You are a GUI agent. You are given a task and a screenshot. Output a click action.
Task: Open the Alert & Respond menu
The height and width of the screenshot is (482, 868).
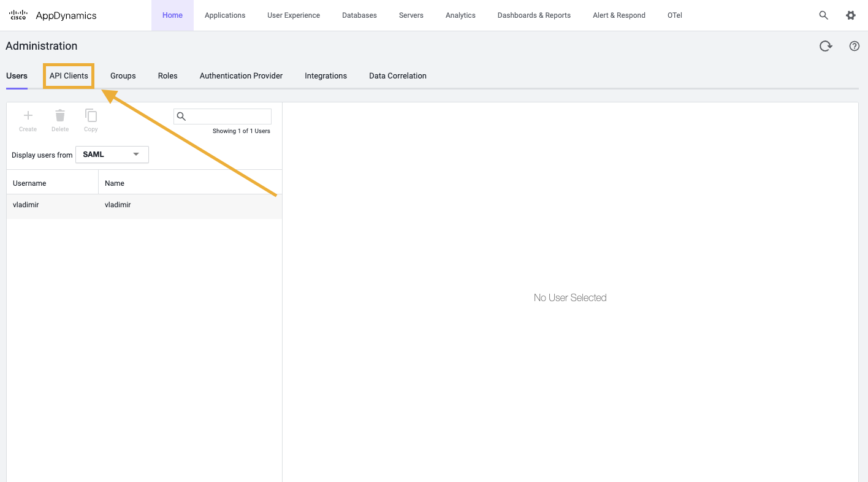tap(619, 15)
